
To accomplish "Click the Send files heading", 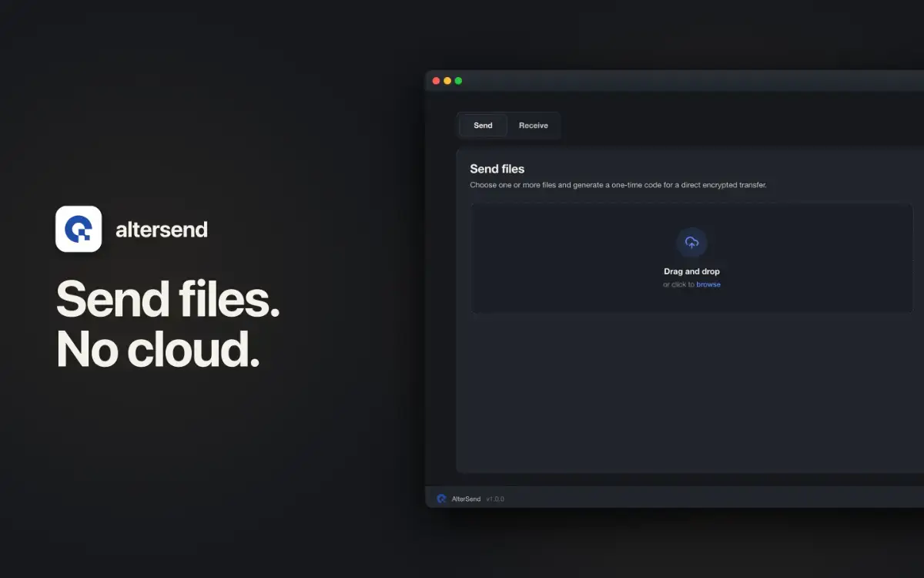I will click(x=497, y=169).
